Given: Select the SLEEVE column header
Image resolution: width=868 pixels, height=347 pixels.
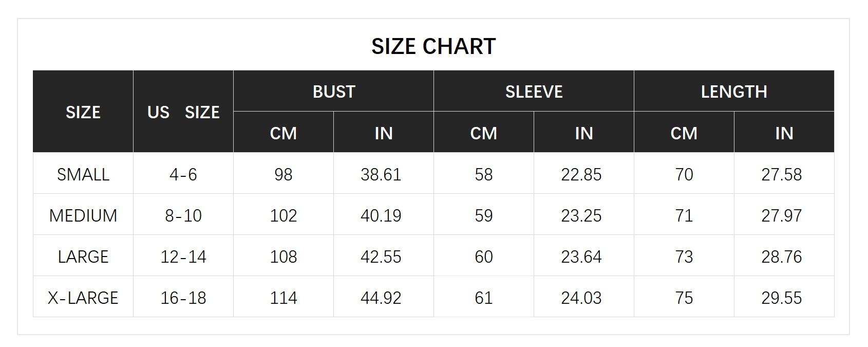Looking at the screenshot, I should 534,92.
